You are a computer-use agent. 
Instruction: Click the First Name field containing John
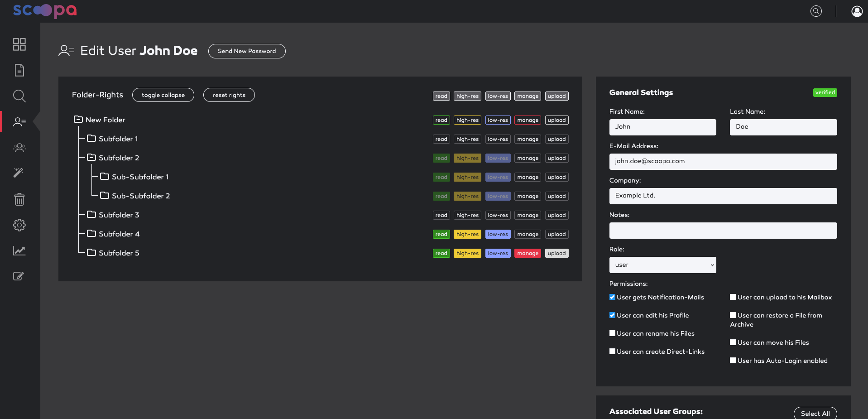pyautogui.click(x=662, y=127)
